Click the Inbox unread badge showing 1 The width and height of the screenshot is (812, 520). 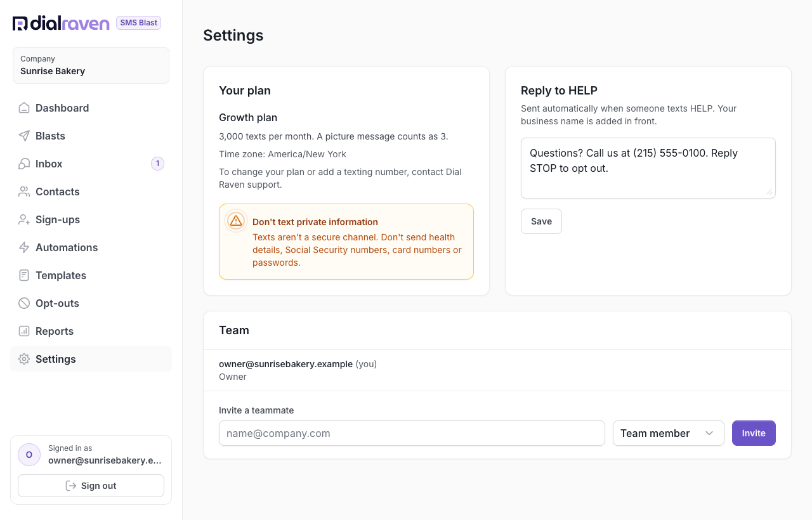(x=157, y=164)
